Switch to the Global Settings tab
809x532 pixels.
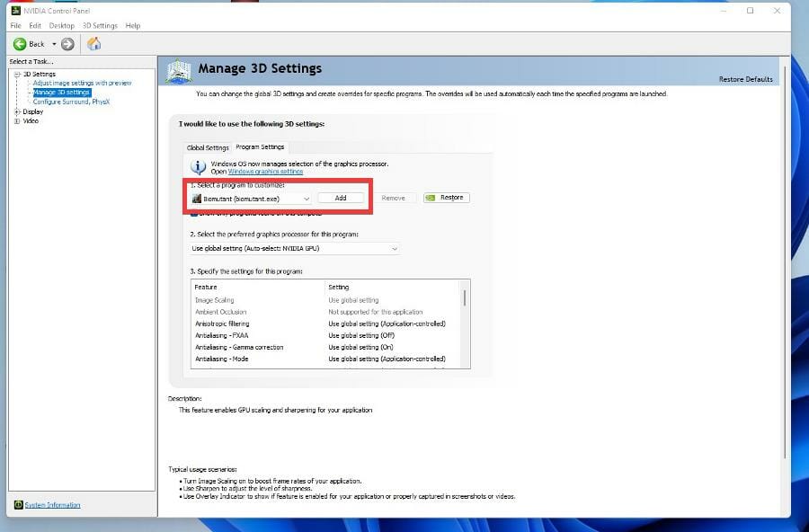click(208, 147)
